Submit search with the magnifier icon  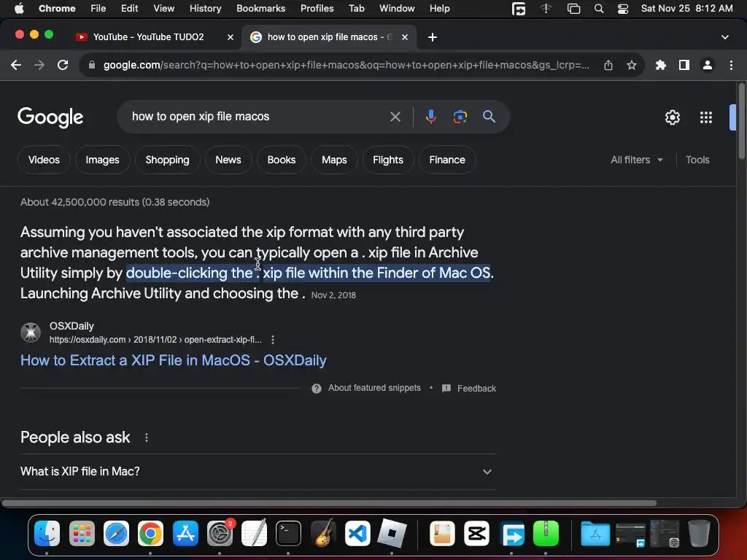[489, 117]
